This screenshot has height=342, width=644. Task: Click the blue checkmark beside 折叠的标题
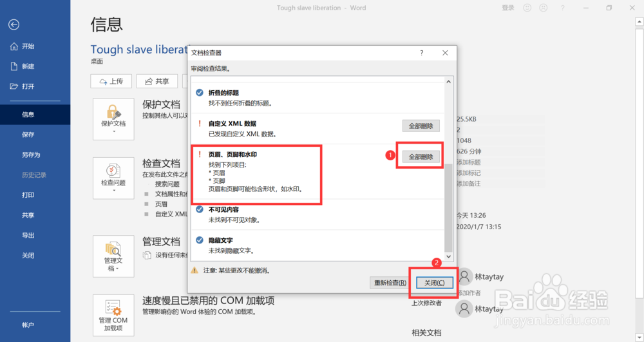pos(200,93)
